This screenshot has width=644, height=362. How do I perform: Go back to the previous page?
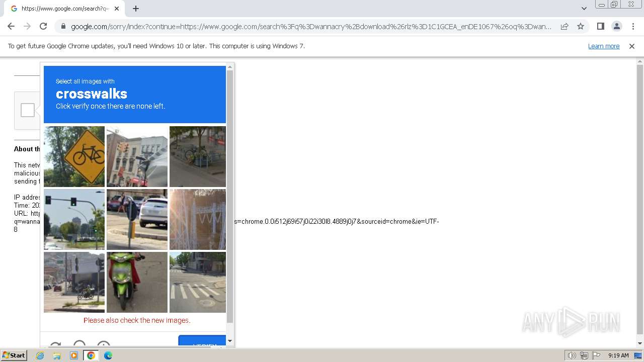point(11,26)
